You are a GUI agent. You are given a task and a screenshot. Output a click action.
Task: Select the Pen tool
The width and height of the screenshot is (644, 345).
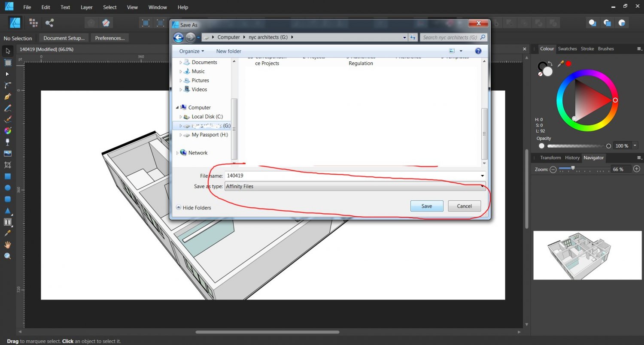pos(8,97)
